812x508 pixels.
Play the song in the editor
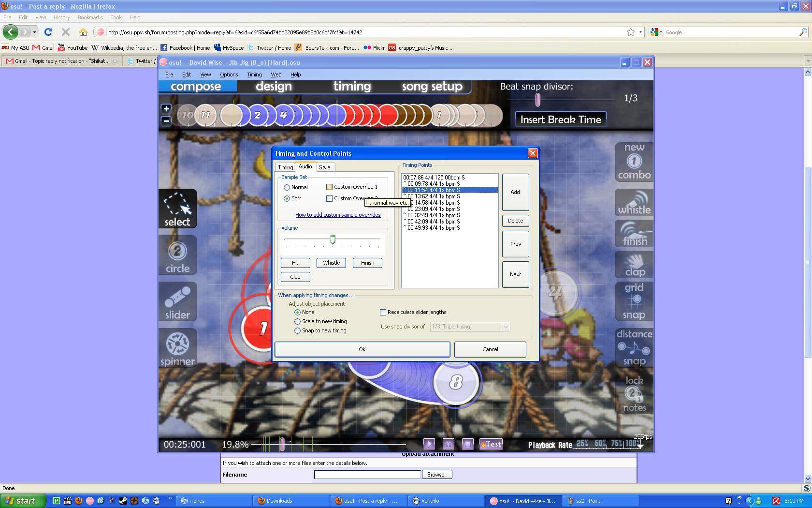[429, 444]
